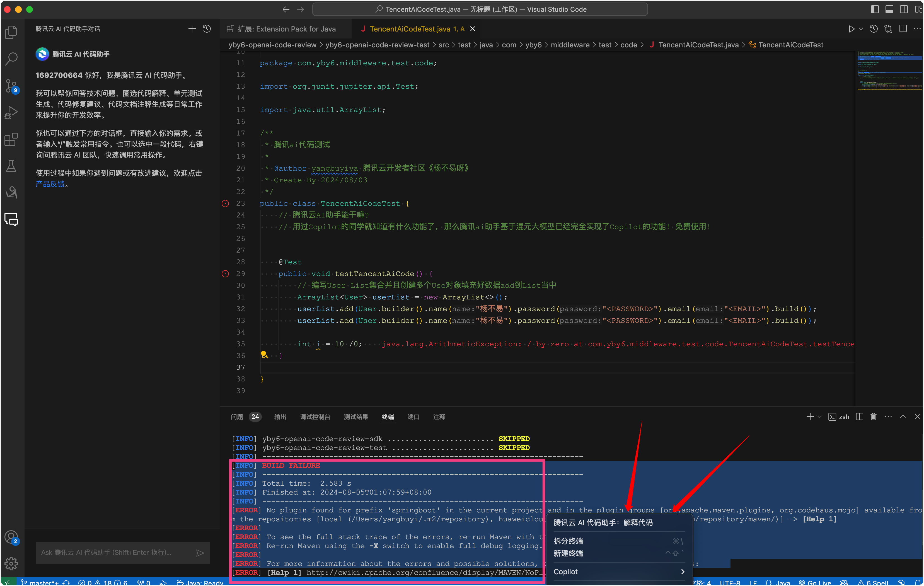Kill terminal with trash icon
Viewport: 924px width, 586px height.
(x=874, y=417)
